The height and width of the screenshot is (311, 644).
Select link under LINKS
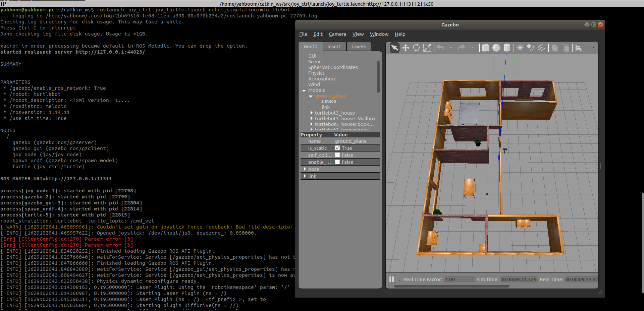325,107
